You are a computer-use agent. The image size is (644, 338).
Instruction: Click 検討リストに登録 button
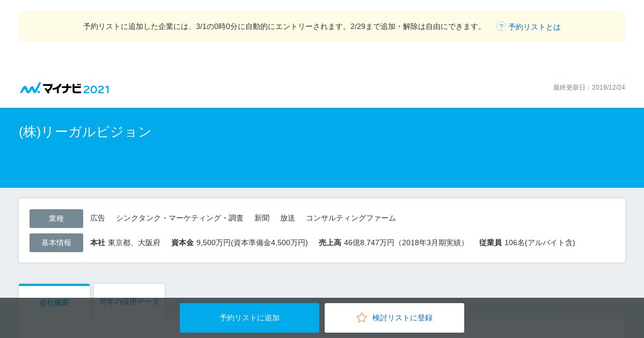[394, 318]
